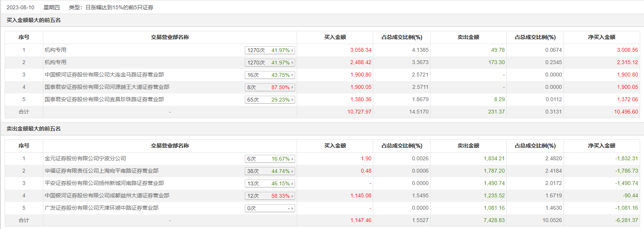Click the net buy value 3,008.56
This screenshot has height=229, width=644.
click(627, 50)
